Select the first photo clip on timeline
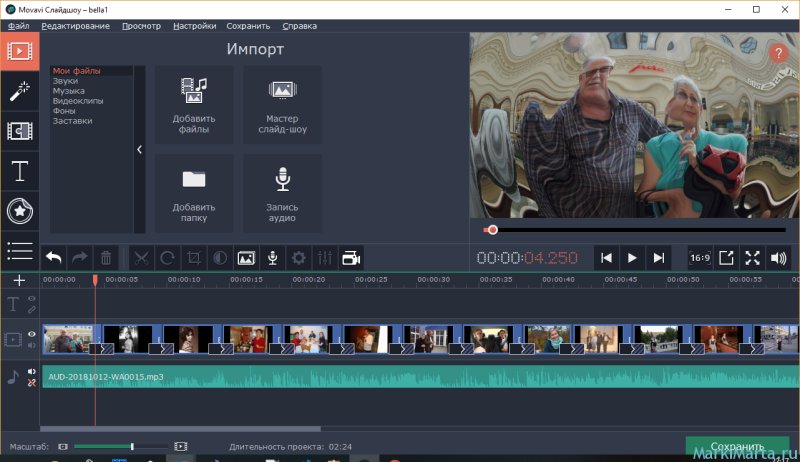800x462 pixels. (66, 338)
